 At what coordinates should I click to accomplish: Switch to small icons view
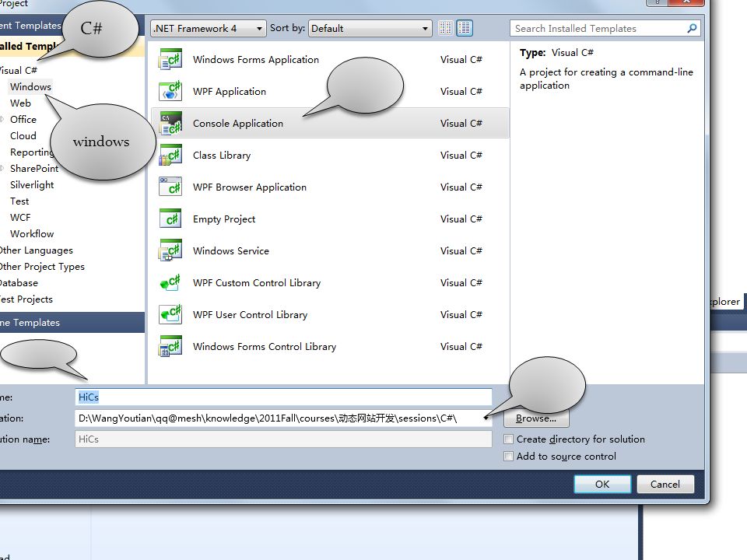(445, 28)
